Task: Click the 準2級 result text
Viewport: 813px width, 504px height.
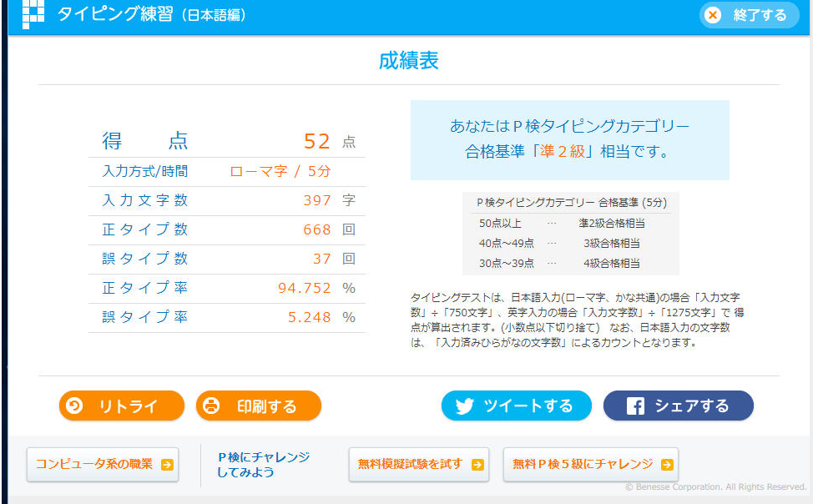Action: click(563, 151)
